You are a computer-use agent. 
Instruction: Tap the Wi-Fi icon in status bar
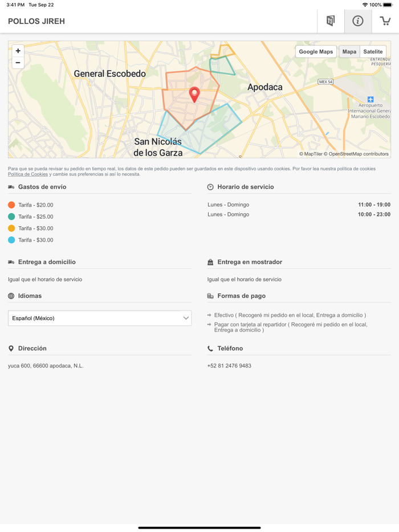click(x=365, y=5)
